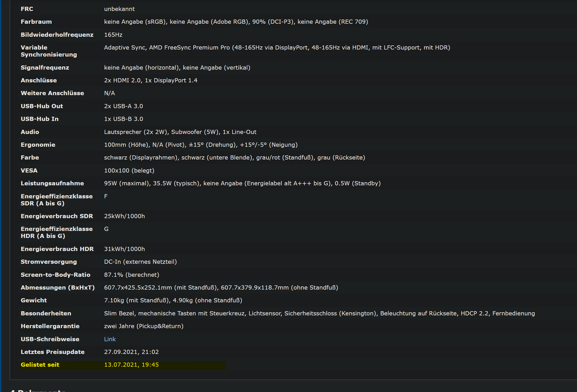577x392 pixels.
Task: Click the Stromversorgung DC-In value
Action: [140, 262]
